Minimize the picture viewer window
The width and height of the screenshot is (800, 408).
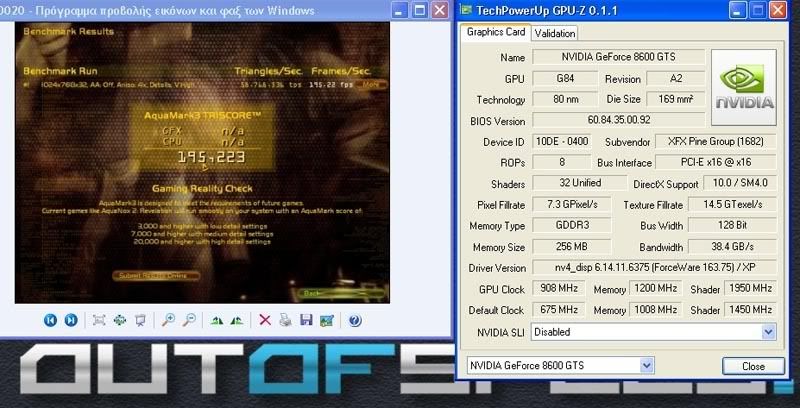401,10
